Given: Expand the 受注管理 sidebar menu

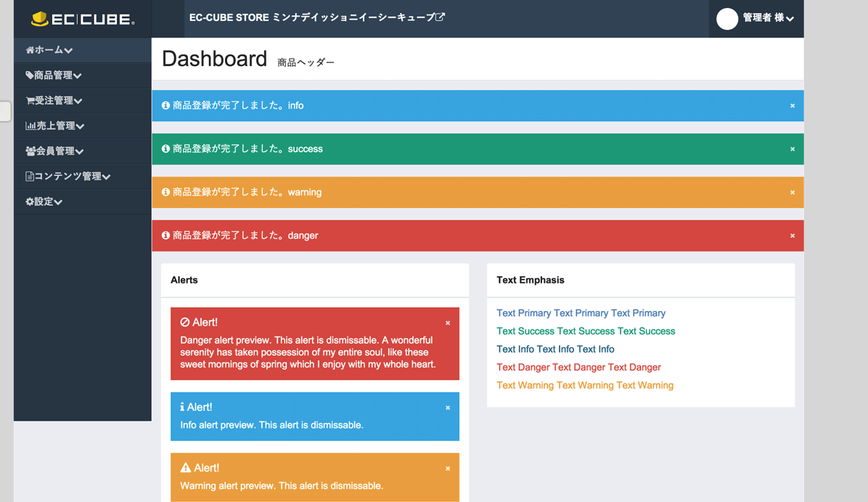Looking at the screenshot, I should [x=54, y=101].
